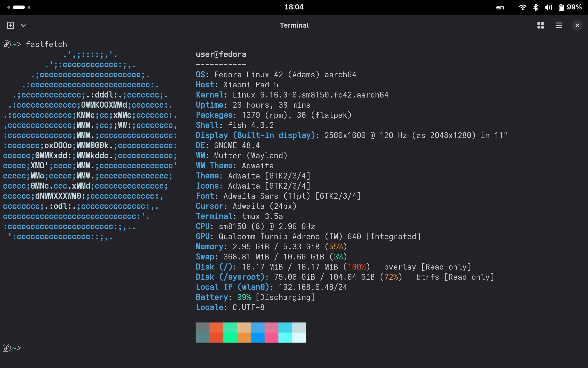
Task: Click the Swap 3% percentage
Action: 338,257
